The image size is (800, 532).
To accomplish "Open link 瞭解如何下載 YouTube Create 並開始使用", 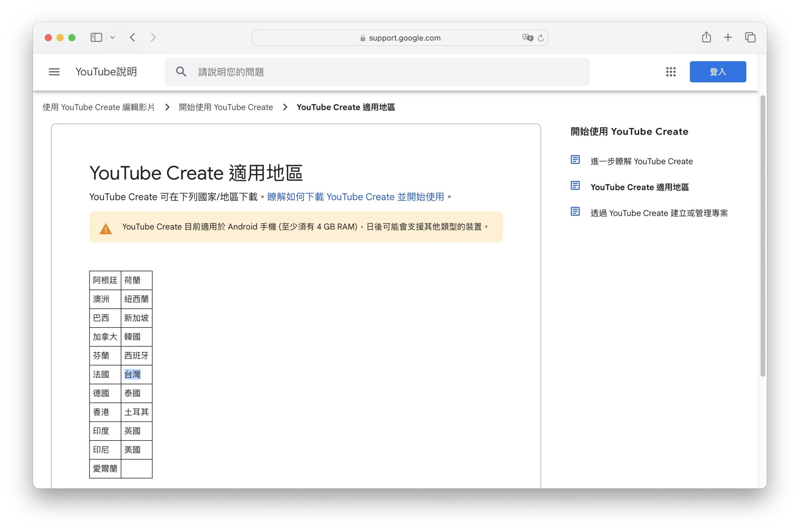I will [356, 197].
